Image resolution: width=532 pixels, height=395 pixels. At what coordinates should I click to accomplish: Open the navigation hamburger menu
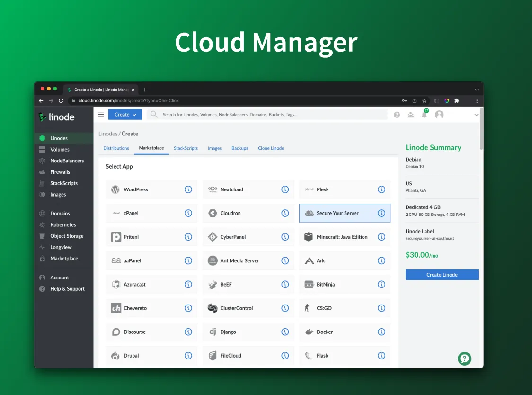[101, 114]
